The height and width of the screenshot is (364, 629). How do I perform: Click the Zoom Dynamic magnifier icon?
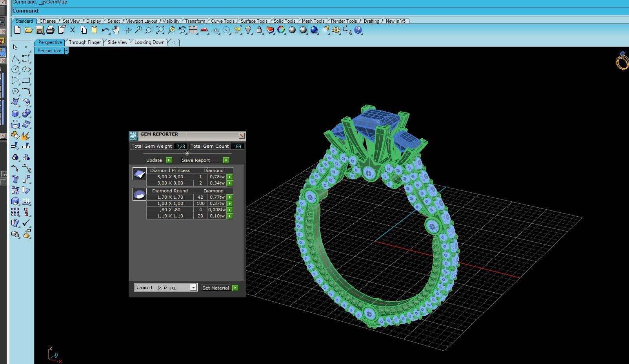[x=138, y=30]
